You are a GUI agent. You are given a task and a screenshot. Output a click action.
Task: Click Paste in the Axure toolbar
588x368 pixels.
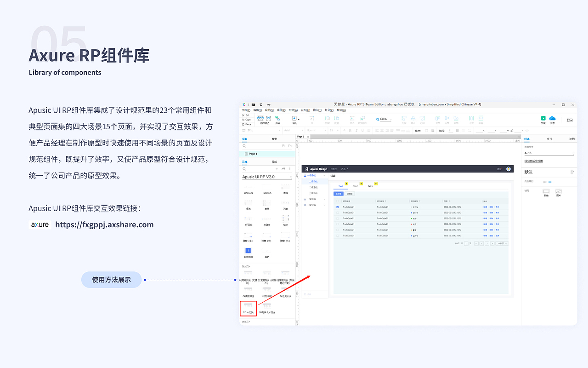click(247, 124)
